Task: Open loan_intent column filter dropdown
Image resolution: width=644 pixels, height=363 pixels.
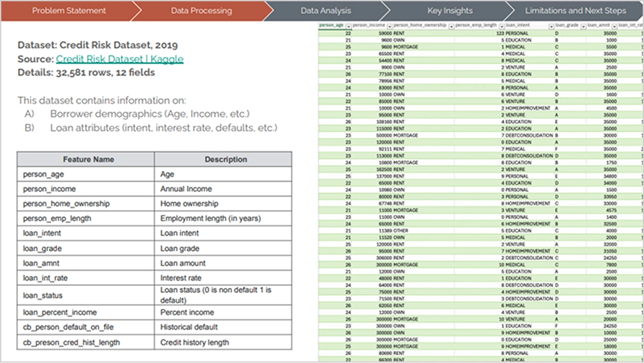Action: point(551,26)
